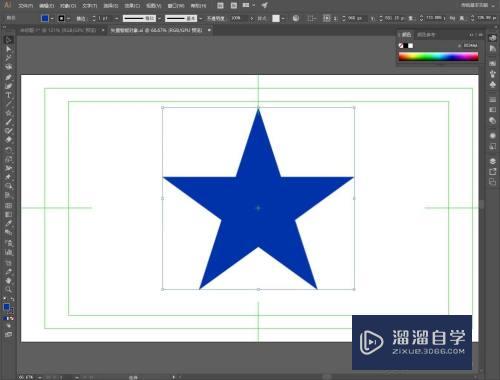Click the Opacity label link in control bar
This screenshot has width=500, height=380.
click(x=216, y=19)
